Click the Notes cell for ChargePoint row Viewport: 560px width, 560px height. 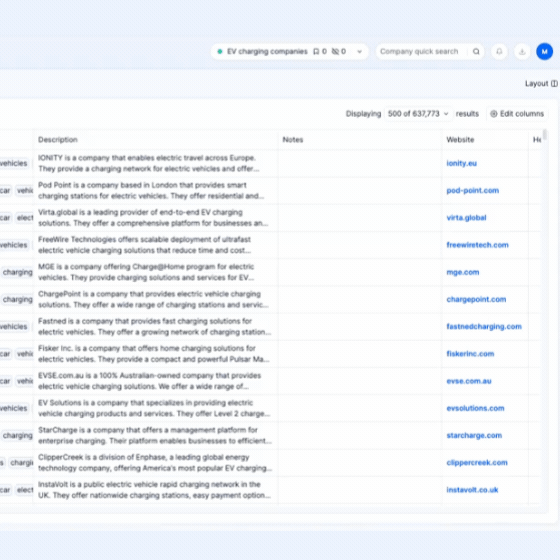tap(360, 299)
